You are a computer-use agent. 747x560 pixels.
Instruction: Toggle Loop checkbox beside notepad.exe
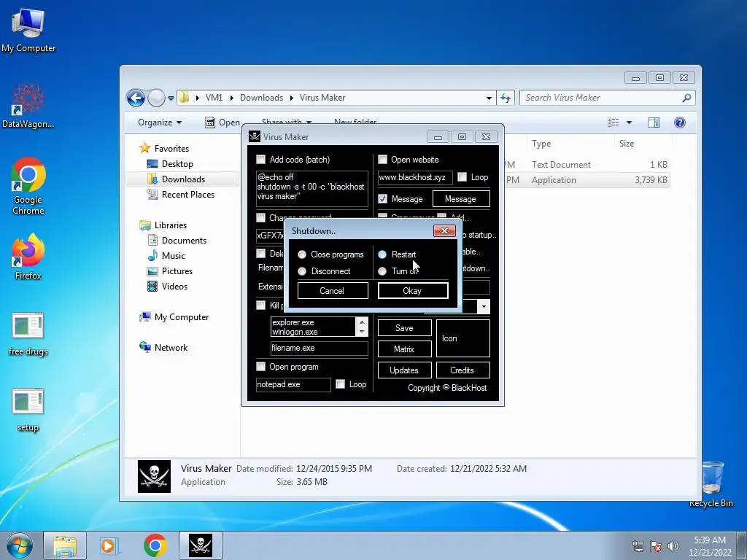click(x=340, y=384)
